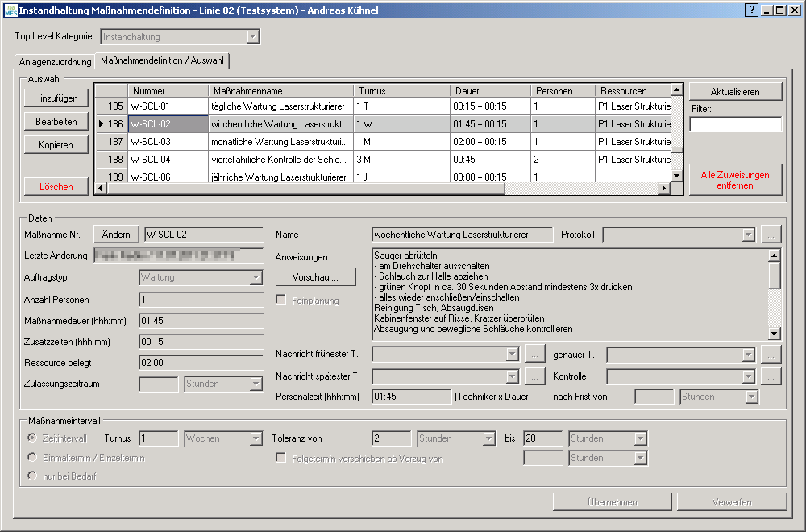This screenshot has width=806, height=532.
Task: Click ellipsis button beside genauer T.
Action: tap(771, 353)
